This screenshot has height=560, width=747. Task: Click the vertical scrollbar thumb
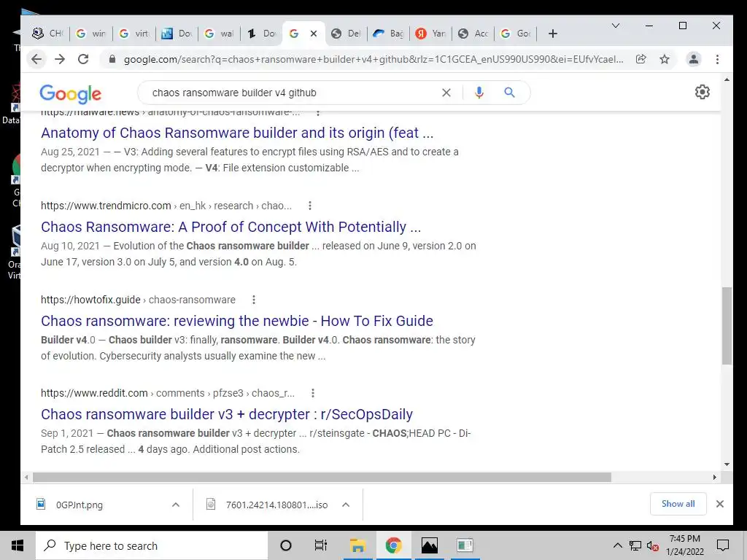tap(727, 326)
